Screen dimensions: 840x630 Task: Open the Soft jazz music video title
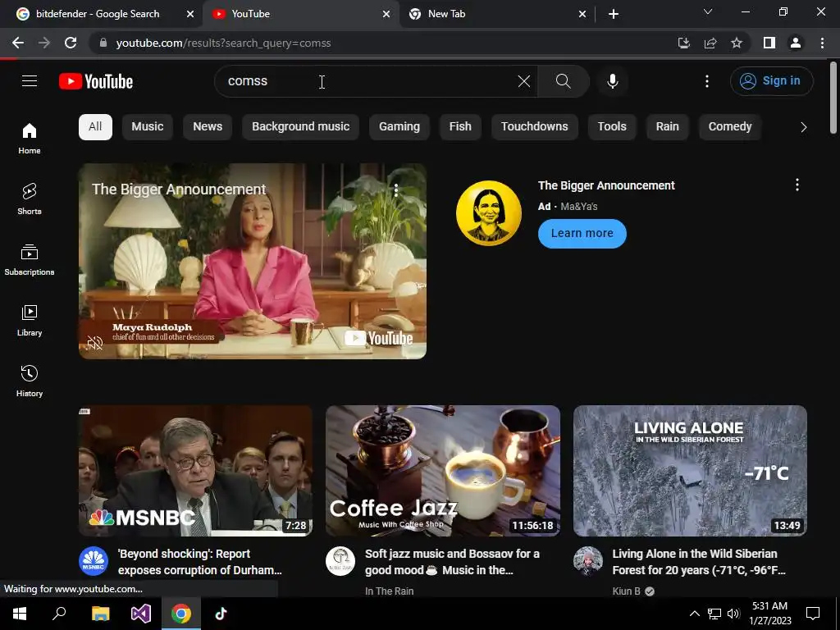pyautogui.click(x=452, y=562)
